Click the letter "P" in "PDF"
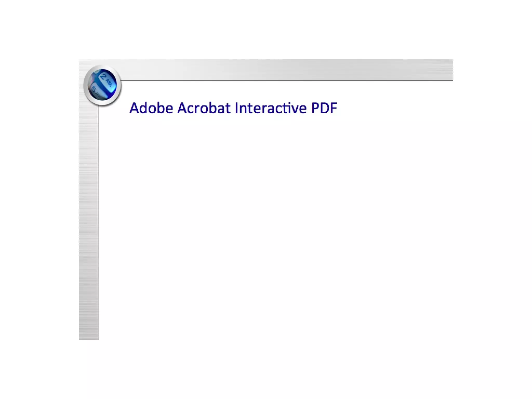 [315, 108]
